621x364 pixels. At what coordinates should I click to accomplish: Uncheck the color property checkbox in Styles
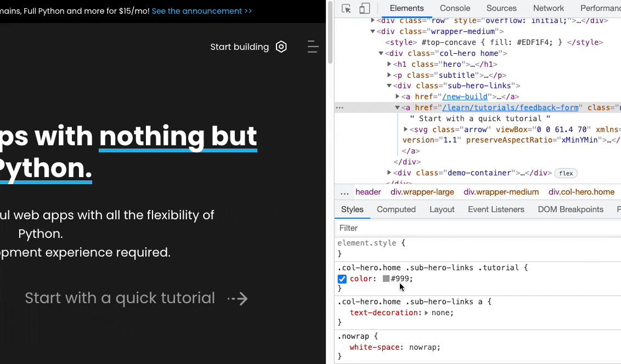[x=342, y=278]
